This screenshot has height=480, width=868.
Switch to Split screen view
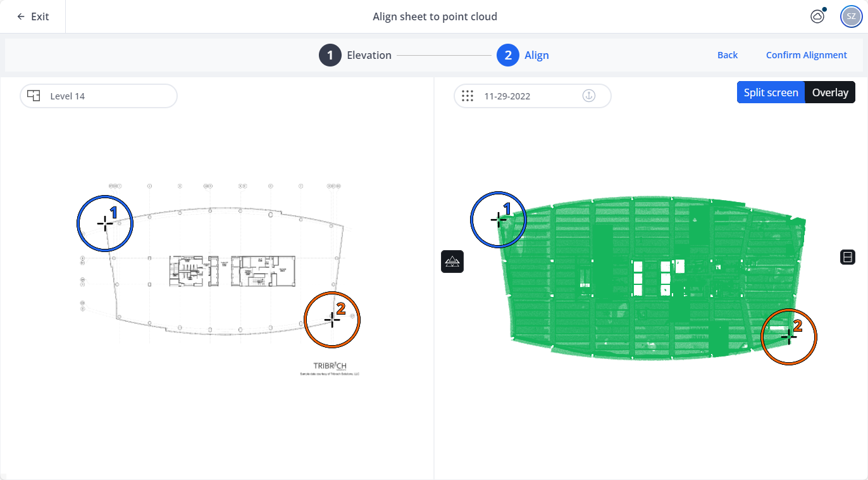771,92
